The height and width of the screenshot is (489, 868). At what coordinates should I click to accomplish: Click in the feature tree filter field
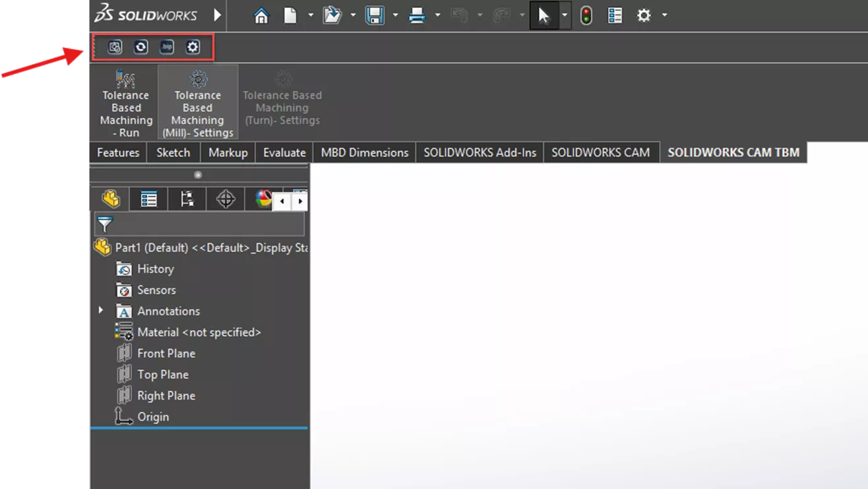pyautogui.click(x=199, y=224)
